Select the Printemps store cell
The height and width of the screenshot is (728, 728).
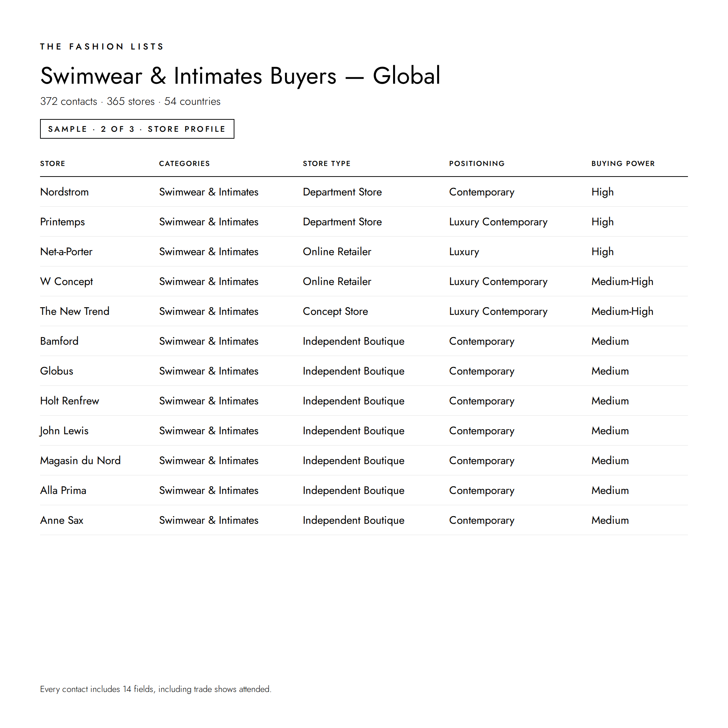click(63, 222)
